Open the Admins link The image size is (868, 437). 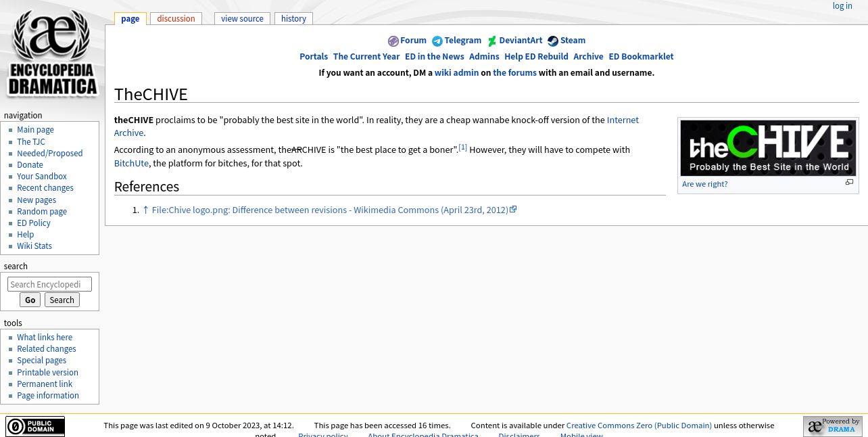tap(484, 57)
